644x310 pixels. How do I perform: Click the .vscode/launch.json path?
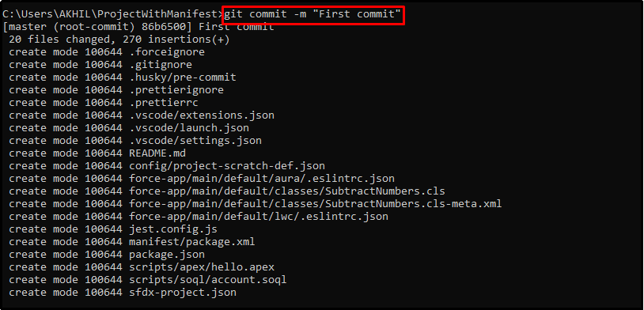(x=189, y=128)
